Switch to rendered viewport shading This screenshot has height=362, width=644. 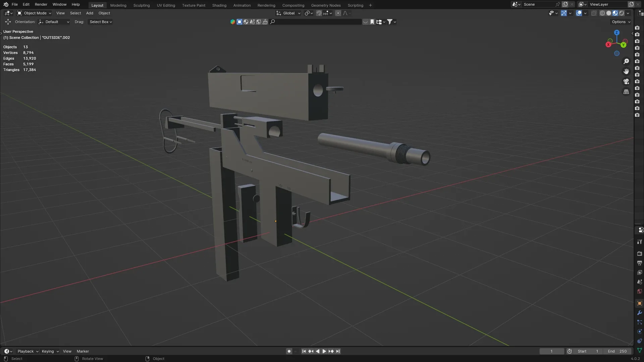(622, 13)
